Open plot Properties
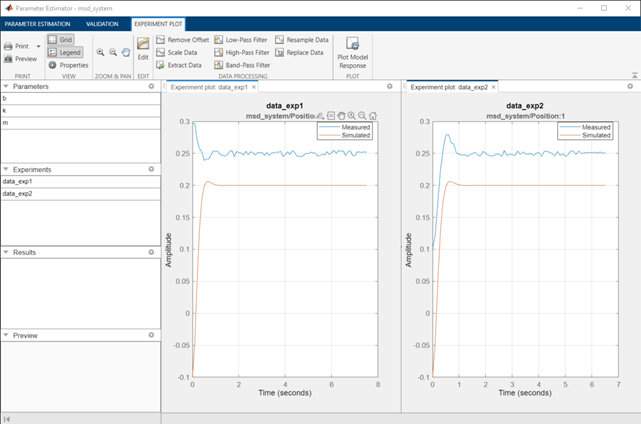 68,65
